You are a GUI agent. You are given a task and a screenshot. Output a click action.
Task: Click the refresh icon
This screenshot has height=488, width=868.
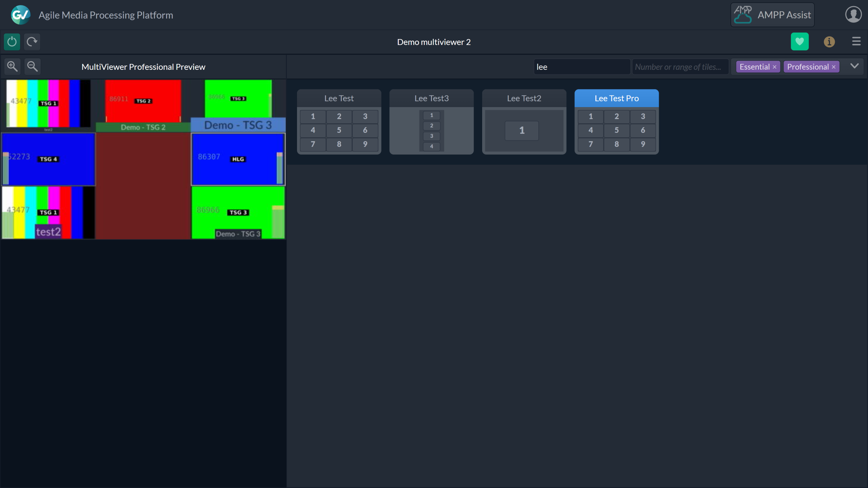click(x=32, y=42)
